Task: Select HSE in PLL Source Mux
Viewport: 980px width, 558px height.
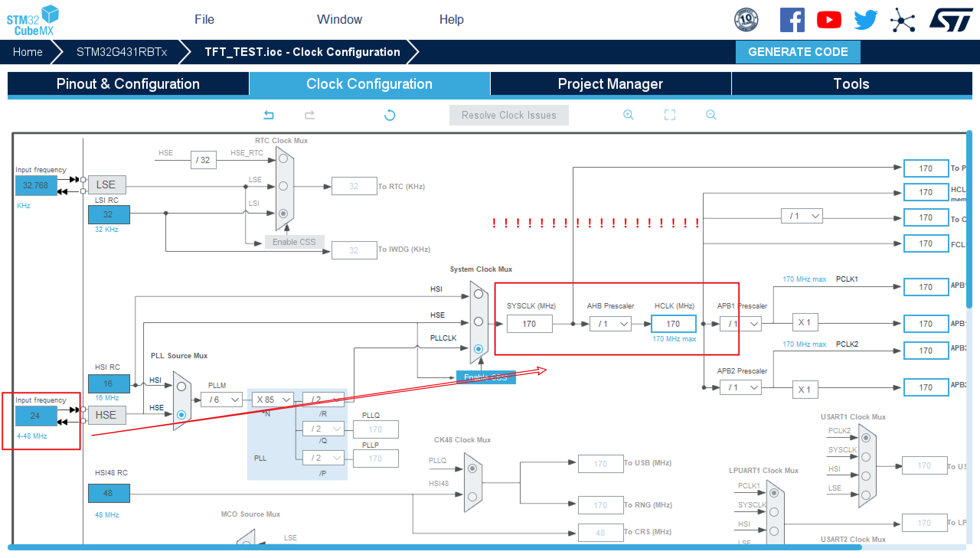Action: point(182,414)
